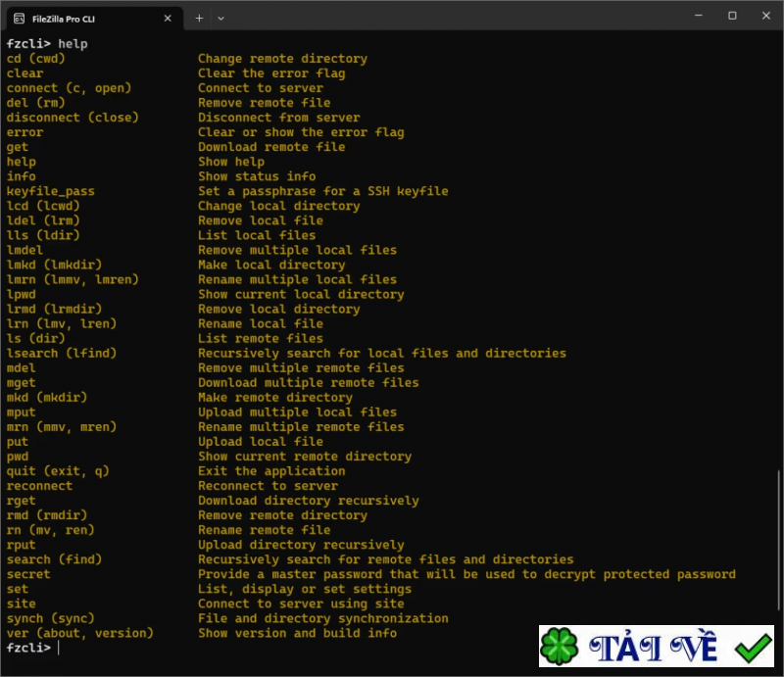Click the 'keyfile_pass' command text
The width and height of the screenshot is (784, 677).
51,191
